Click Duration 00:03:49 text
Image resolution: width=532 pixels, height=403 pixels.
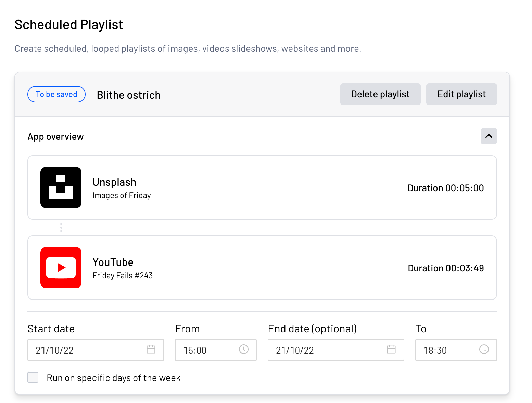coord(446,268)
